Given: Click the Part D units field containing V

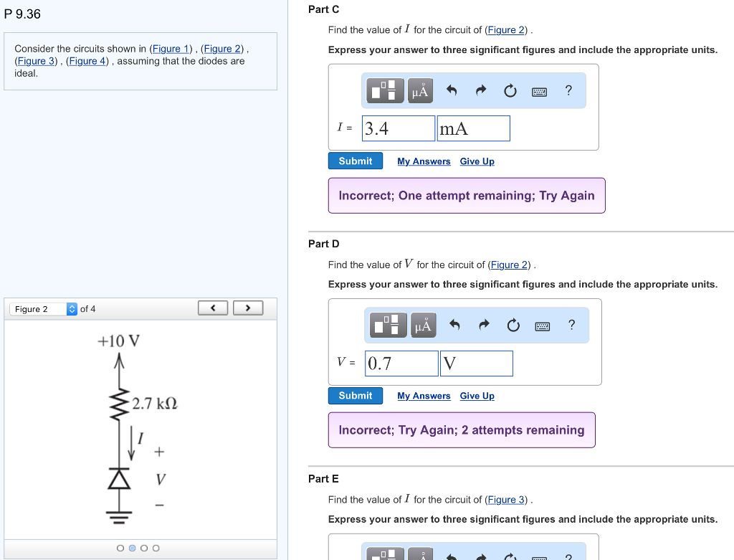Looking at the screenshot, I should tap(477, 364).
